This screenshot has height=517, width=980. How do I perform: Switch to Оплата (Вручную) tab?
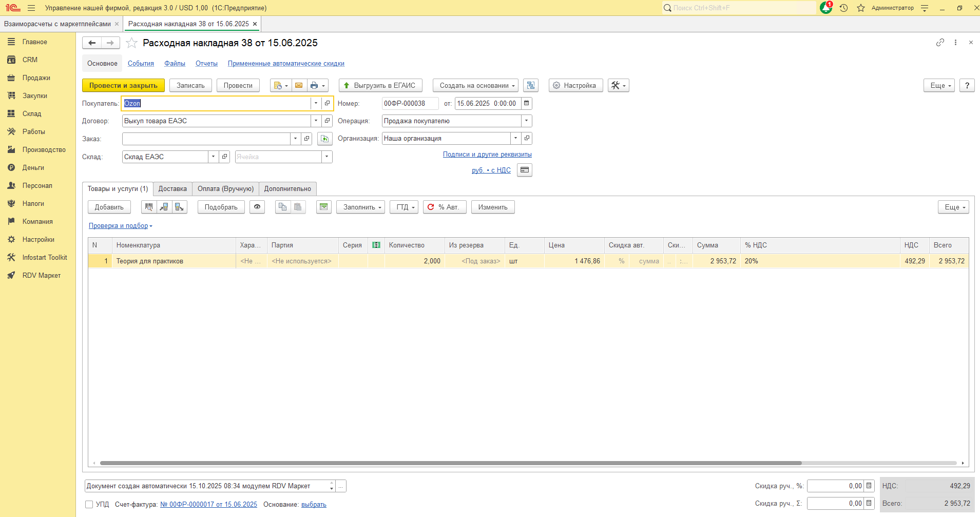(225, 189)
